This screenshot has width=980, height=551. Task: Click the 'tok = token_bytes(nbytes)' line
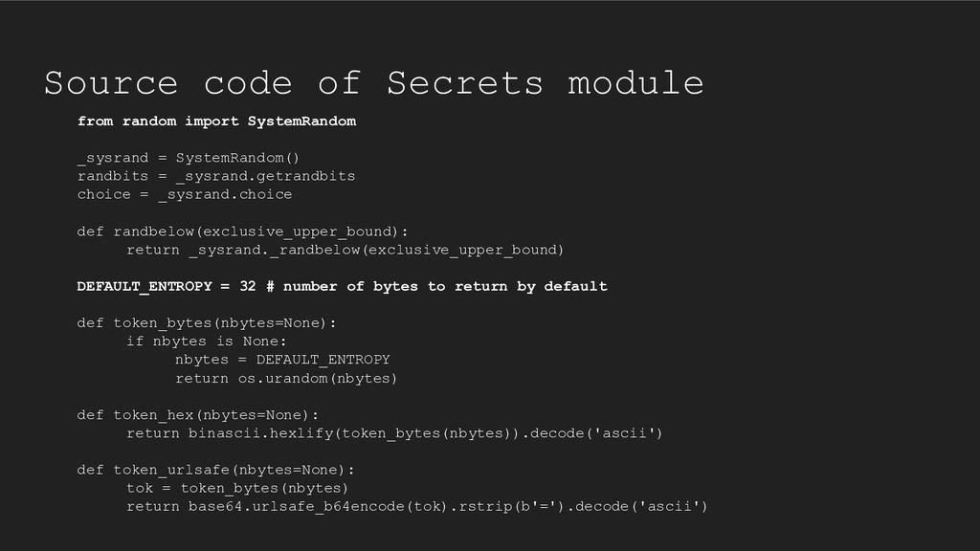237,489
